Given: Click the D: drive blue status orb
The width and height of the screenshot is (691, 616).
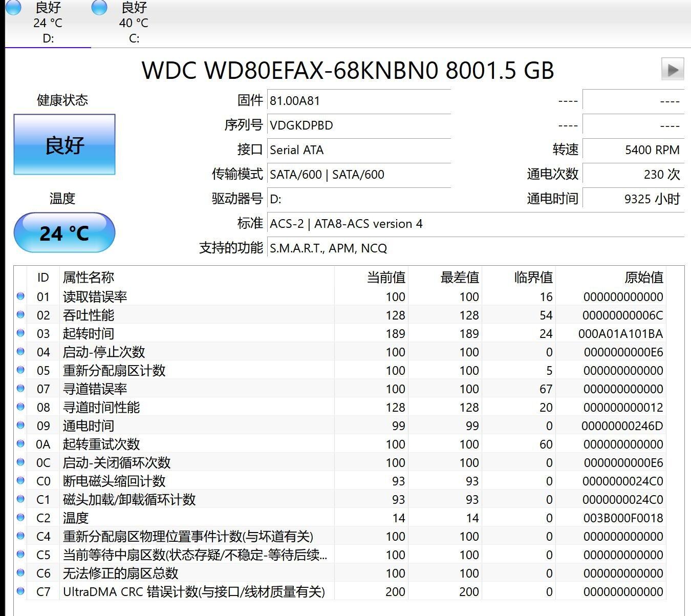Looking at the screenshot, I should tap(14, 7).
